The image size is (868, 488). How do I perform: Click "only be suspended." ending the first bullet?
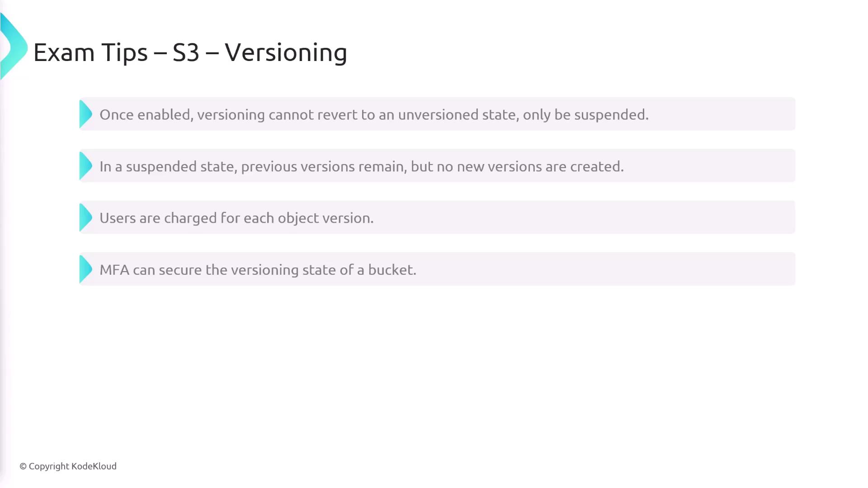tap(585, 115)
